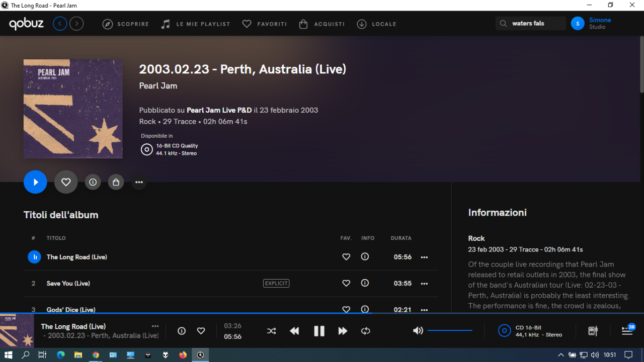Go to the previous track
Screen dimensions: 644x362
click(x=294, y=331)
